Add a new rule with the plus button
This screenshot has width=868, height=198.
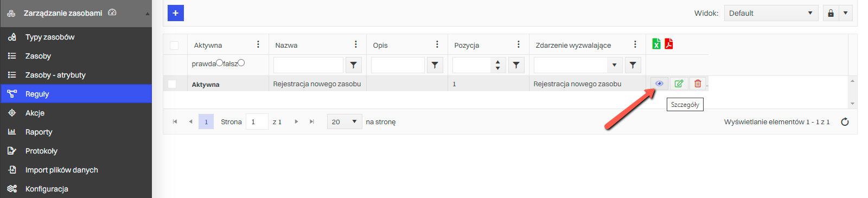point(176,13)
